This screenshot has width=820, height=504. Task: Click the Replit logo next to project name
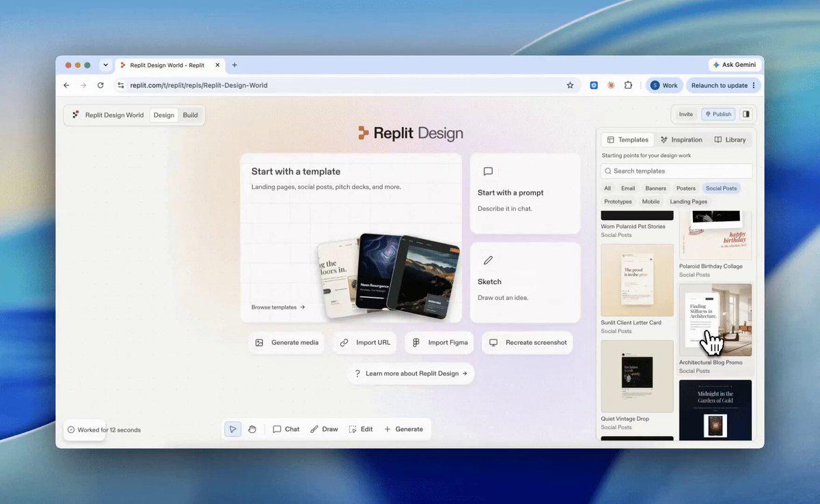[76, 115]
